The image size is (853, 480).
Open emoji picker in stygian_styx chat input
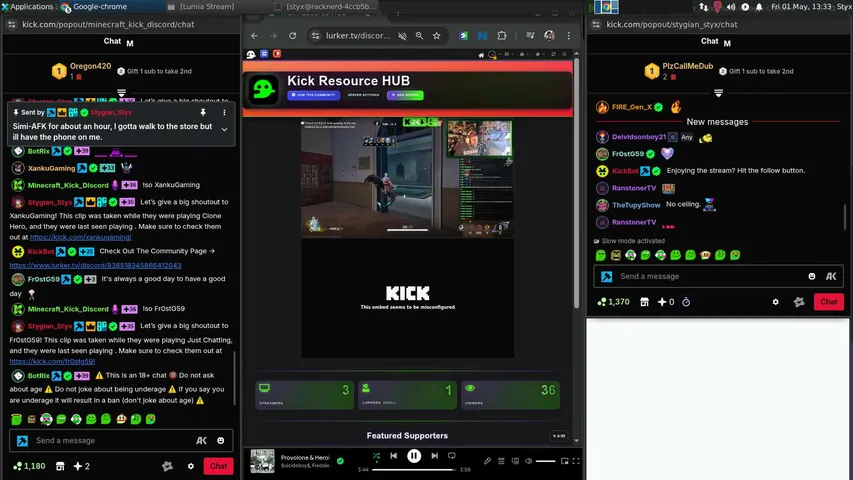tap(812, 276)
